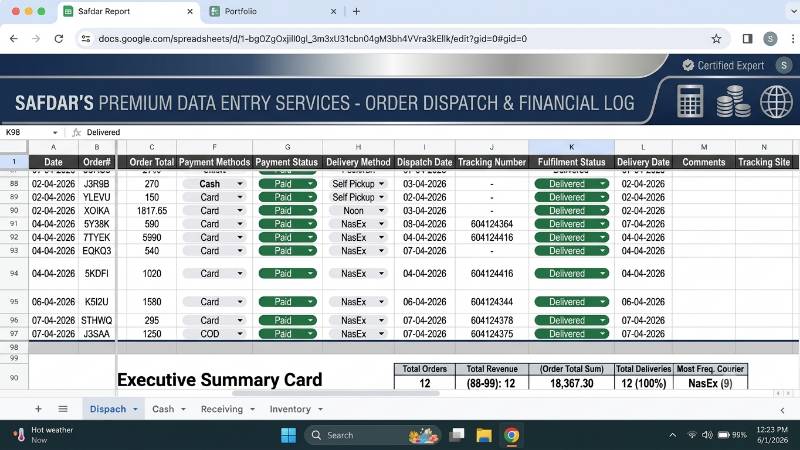Open the Inventory sheet tab

coord(296,409)
